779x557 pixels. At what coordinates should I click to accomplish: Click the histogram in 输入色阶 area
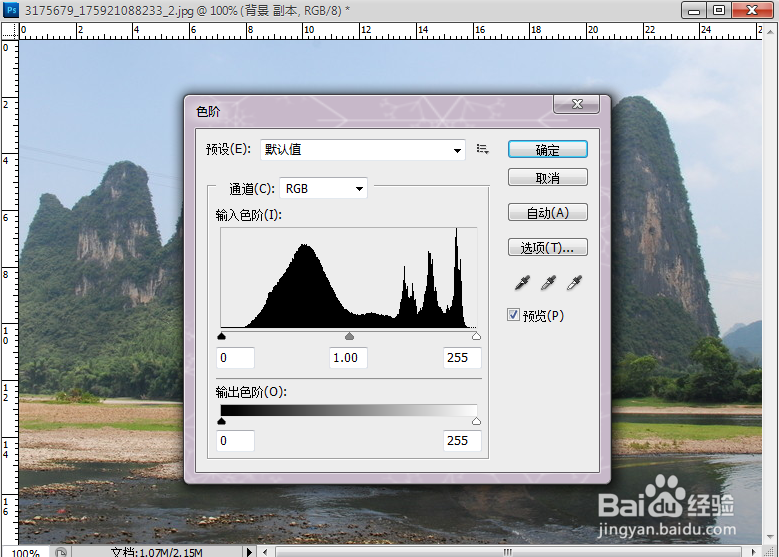coord(349,278)
